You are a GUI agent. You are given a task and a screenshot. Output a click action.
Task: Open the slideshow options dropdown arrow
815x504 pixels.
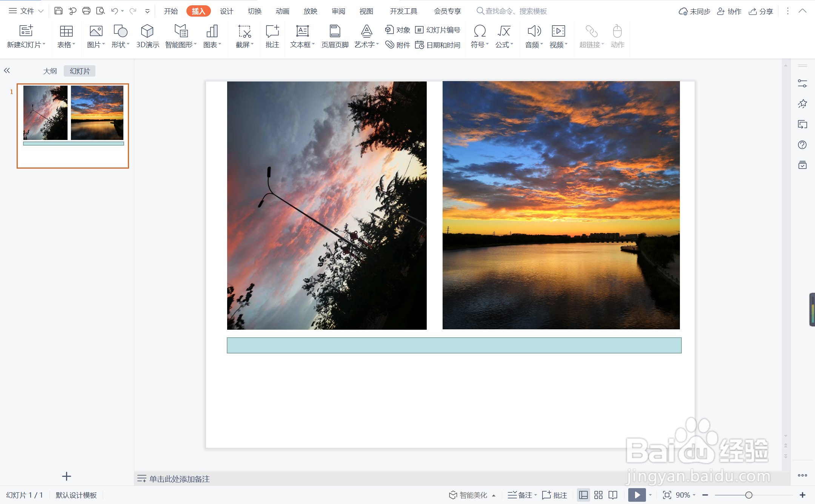point(650,495)
